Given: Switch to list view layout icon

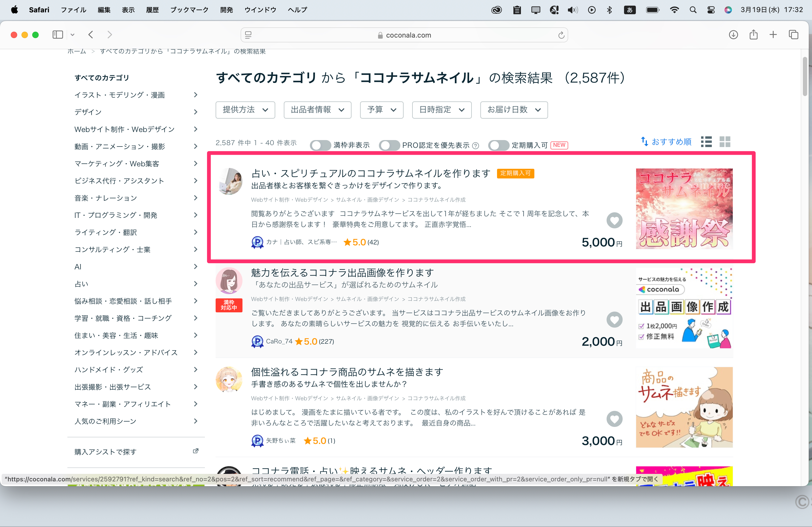Looking at the screenshot, I should (706, 142).
